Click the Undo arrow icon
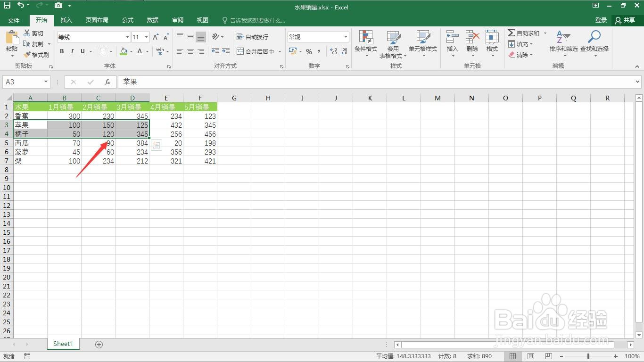The height and width of the screenshot is (362, 644). 21,6
